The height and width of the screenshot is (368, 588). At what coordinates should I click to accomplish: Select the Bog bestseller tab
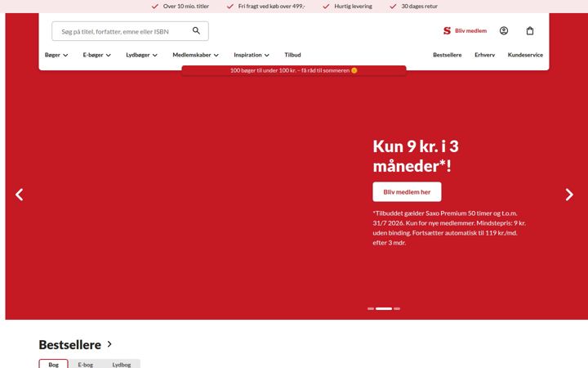pos(54,364)
